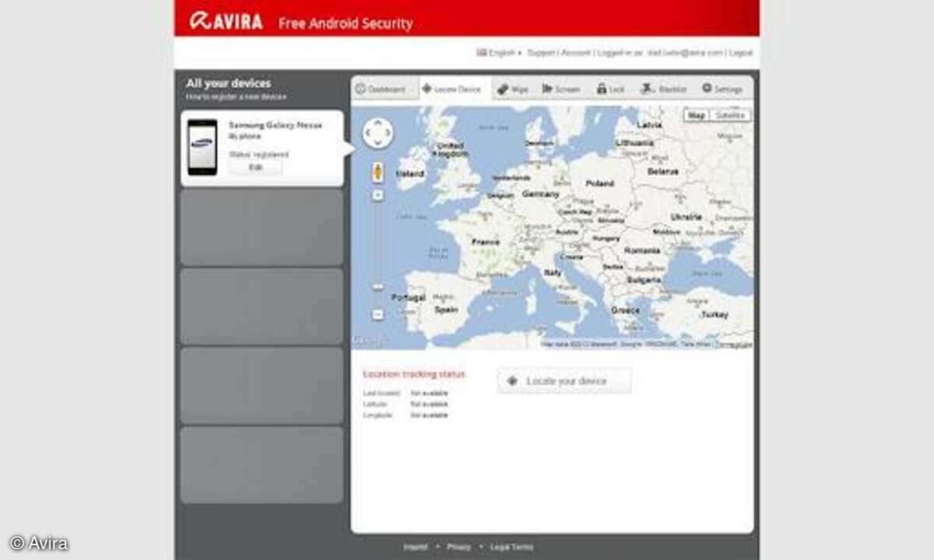Click the Avira logo in header

coord(226,21)
